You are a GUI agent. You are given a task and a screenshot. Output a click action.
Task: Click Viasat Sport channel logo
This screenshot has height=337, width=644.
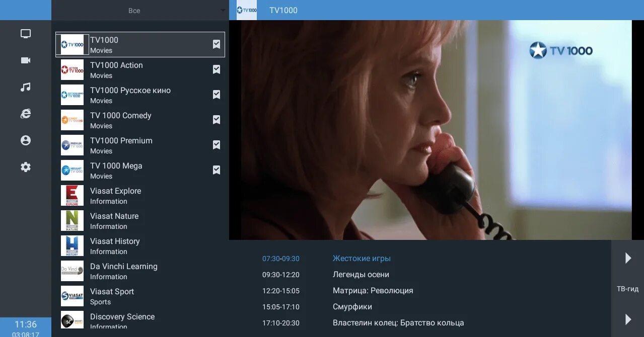tap(72, 296)
